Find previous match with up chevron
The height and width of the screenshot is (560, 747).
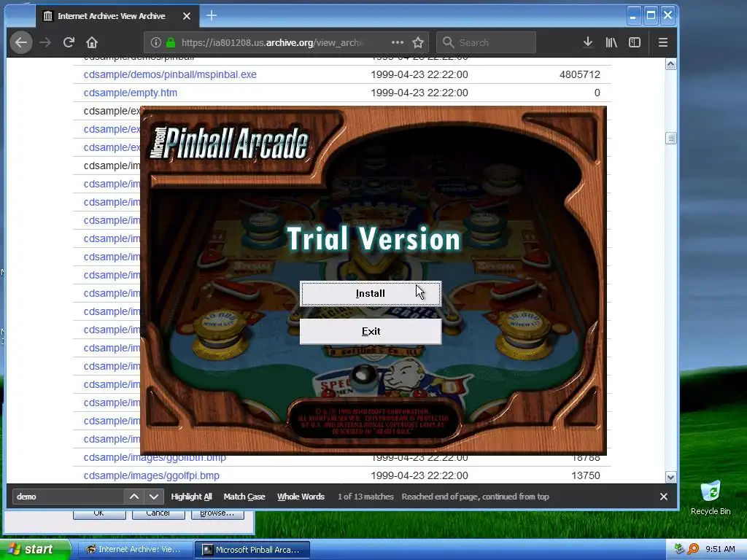click(134, 497)
